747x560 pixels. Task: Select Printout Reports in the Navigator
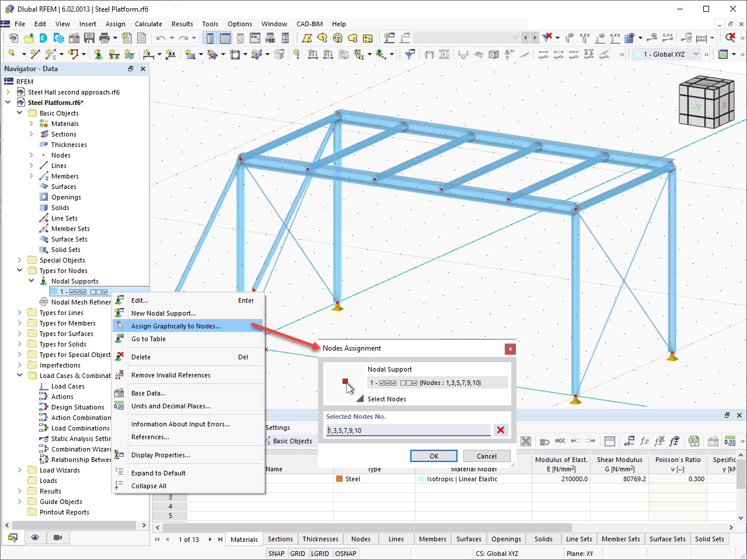pos(64,512)
